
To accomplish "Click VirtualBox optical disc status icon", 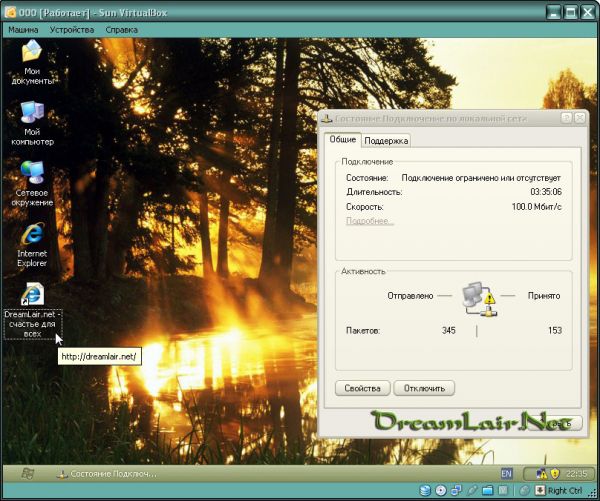I will tap(441, 491).
